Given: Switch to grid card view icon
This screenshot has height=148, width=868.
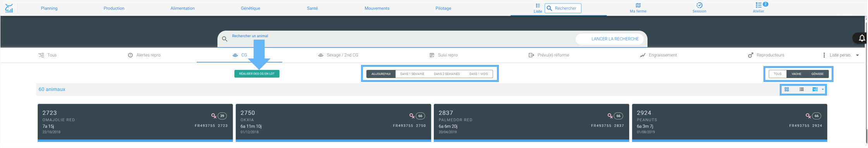Looking at the screenshot, I should [x=787, y=89].
